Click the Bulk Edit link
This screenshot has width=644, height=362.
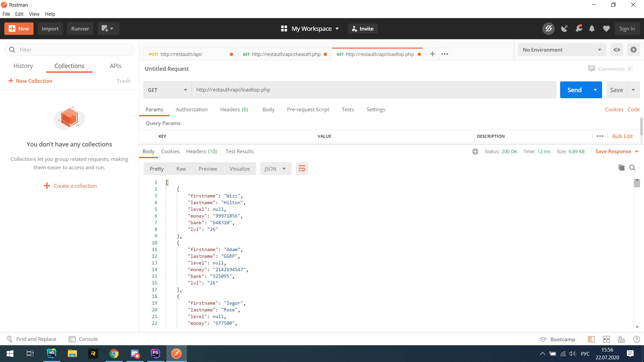[x=622, y=136]
